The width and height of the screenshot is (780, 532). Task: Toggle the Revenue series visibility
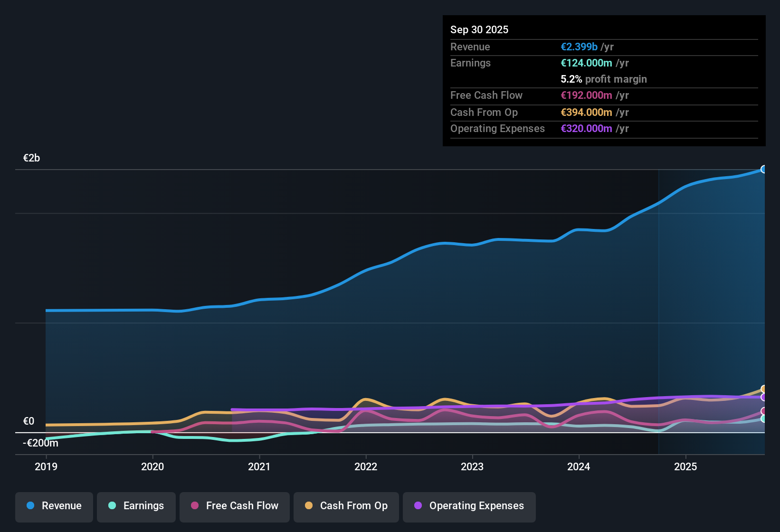(54, 506)
